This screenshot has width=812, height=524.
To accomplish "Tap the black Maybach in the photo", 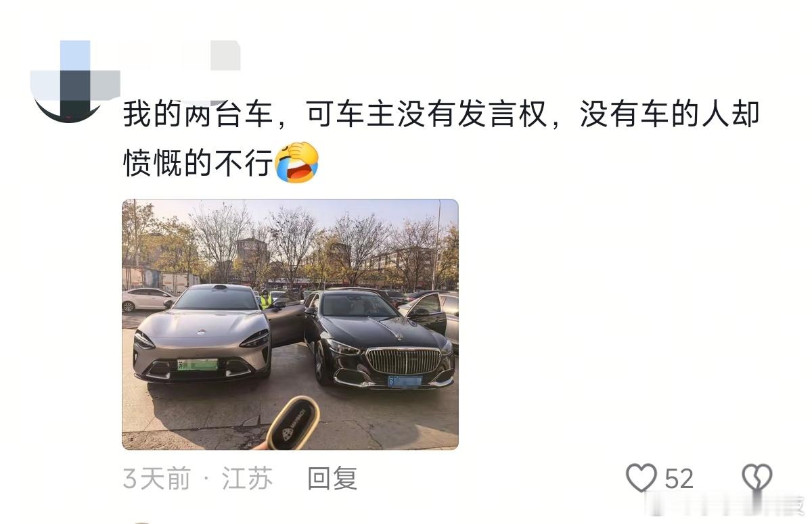I will coord(379,339).
